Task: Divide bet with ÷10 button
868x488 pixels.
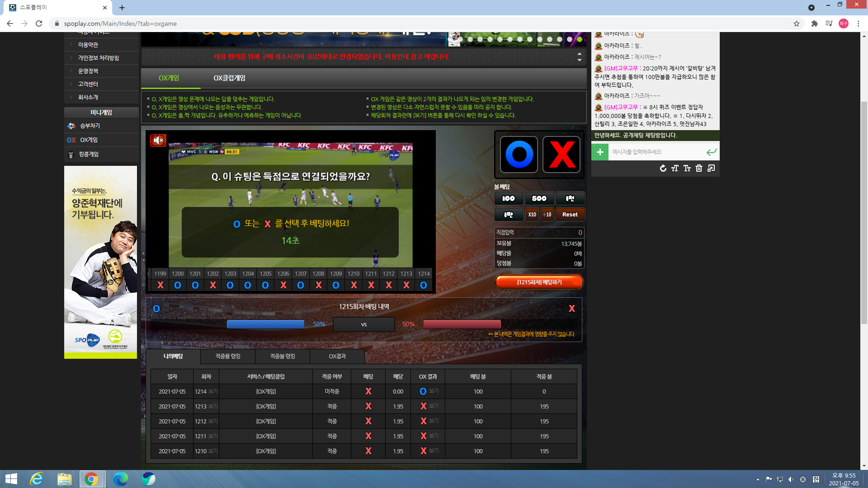Action: pyautogui.click(x=547, y=215)
